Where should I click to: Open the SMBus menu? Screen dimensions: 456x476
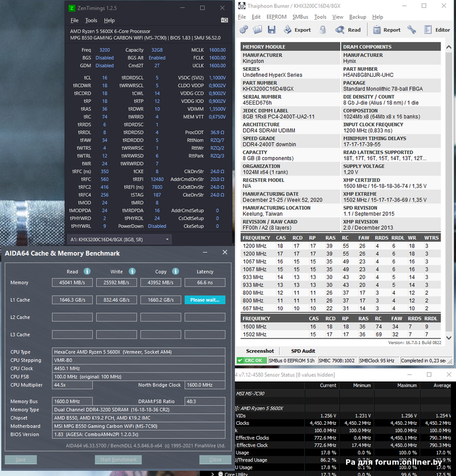301,17
